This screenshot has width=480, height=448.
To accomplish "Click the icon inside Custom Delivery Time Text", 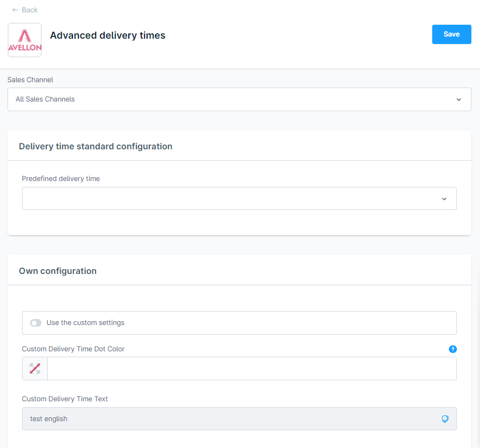I will 445,419.
